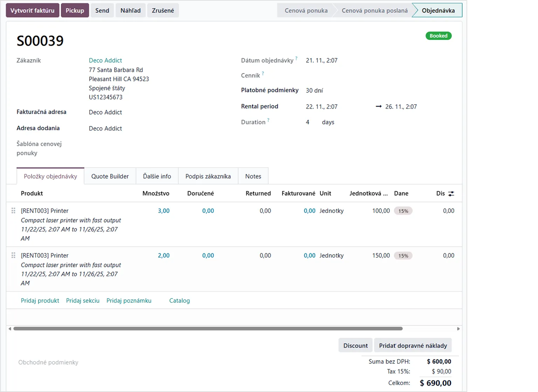Click the Vytvoriť faktúru button
Image resolution: width=538 pixels, height=392 pixels.
[x=32, y=10]
